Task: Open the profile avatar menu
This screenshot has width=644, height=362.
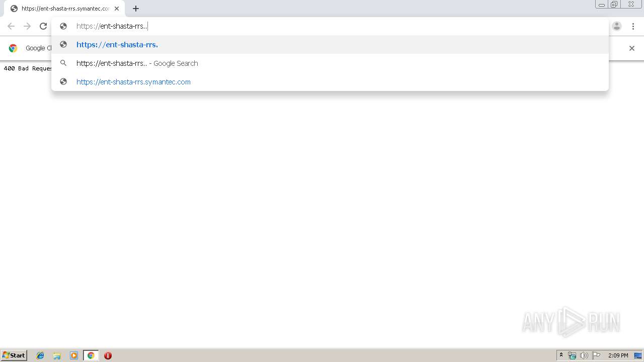Action: [617, 26]
